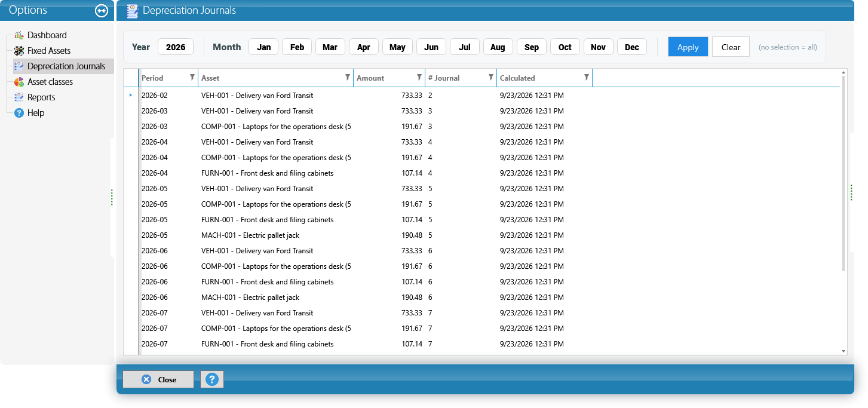
Task: Click amount 191.67 in the 2026-05 row
Action: pyautogui.click(x=412, y=204)
